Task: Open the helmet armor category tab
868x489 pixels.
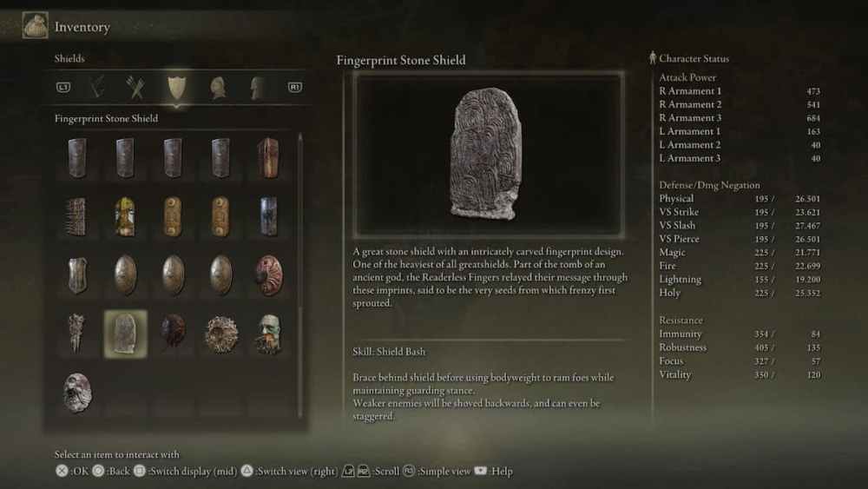Action: [x=218, y=88]
